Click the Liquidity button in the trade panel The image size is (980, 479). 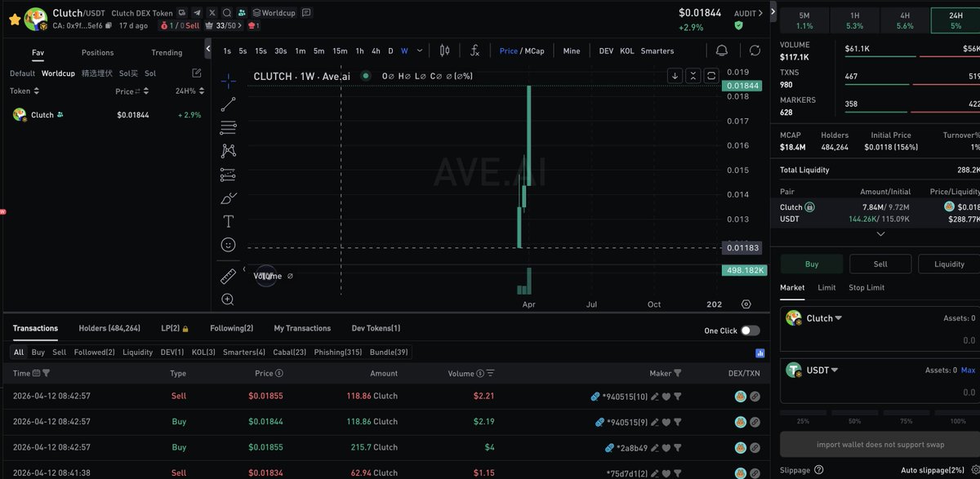pos(949,264)
